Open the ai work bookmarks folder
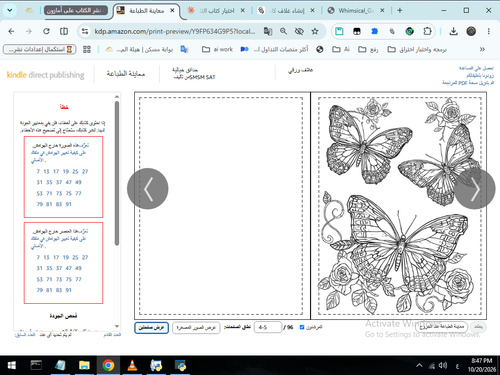The image size is (500, 375). pyautogui.click(x=217, y=49)
